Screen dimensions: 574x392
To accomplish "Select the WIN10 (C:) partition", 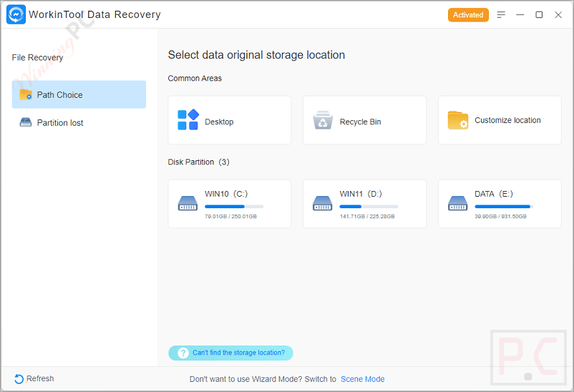I will coord(230,203).
